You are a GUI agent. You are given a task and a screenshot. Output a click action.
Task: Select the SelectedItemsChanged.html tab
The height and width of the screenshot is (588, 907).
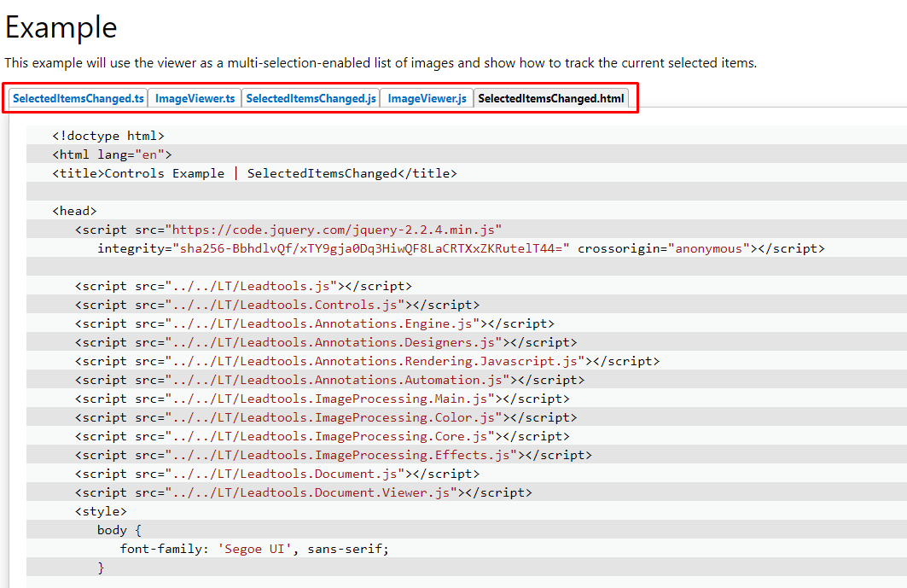coord(550,98)
